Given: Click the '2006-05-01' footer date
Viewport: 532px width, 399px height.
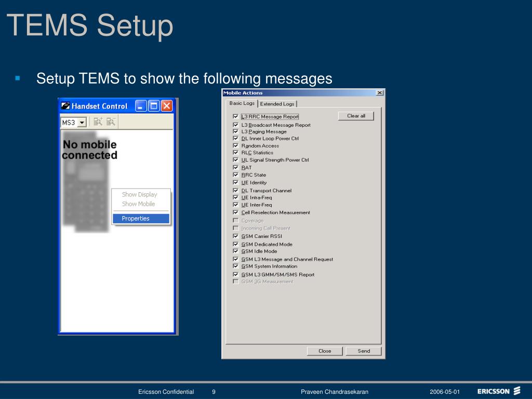Looking at the screenshot, I should pyautogui.click(x=445, y=392).
